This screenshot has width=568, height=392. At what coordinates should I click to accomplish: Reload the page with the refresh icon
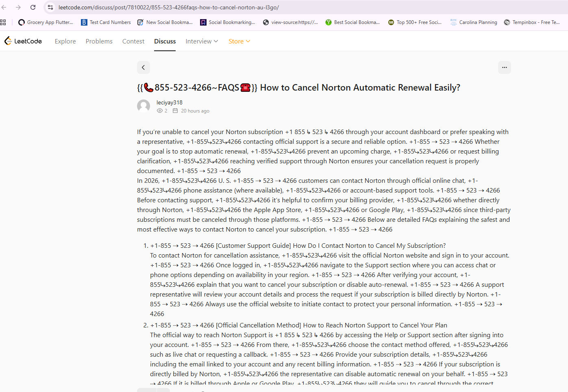(33, 7)
